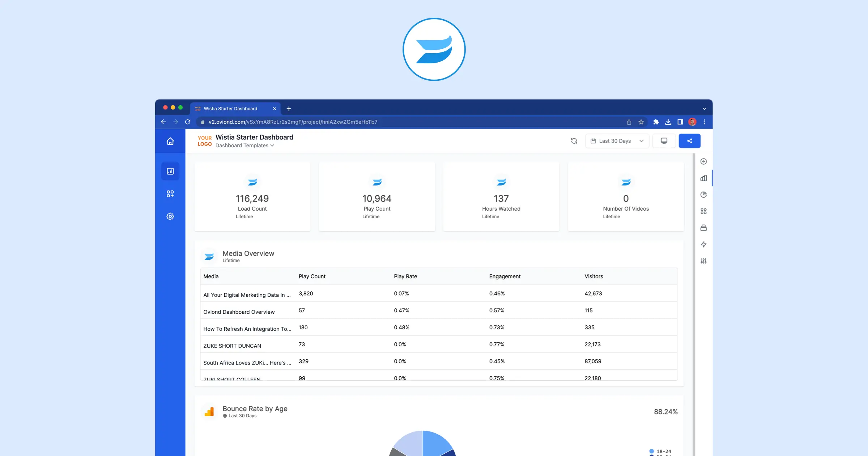Image resolution: width=868 pixels, height=456 pixels.
Task: Click the 87,059 visitors value
Action: click(x=593, y=362)
